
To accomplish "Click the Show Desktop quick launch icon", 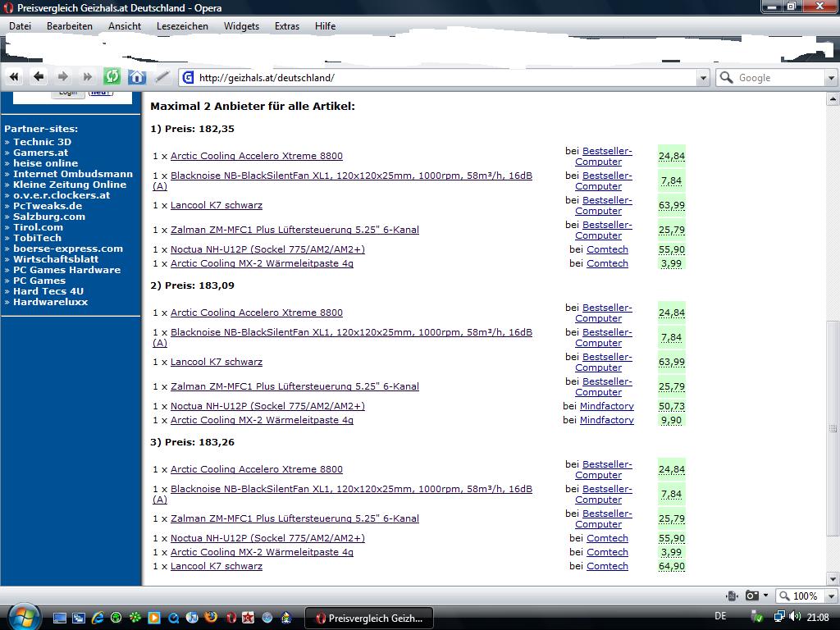I will (59, 618).
